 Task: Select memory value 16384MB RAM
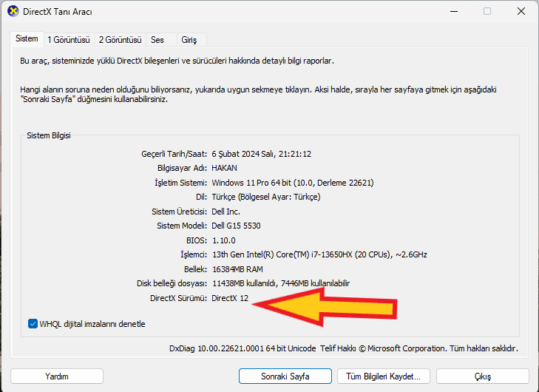(x=237, y=269)
